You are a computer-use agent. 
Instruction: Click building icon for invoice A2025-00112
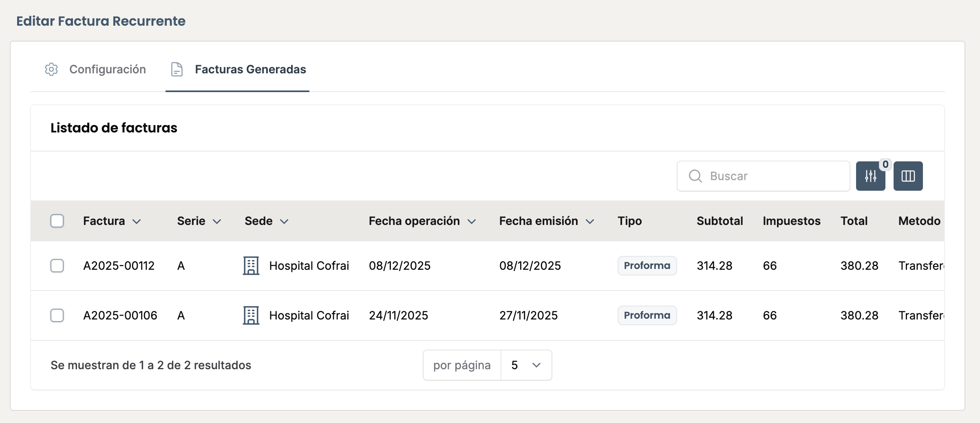pos(251,266)
